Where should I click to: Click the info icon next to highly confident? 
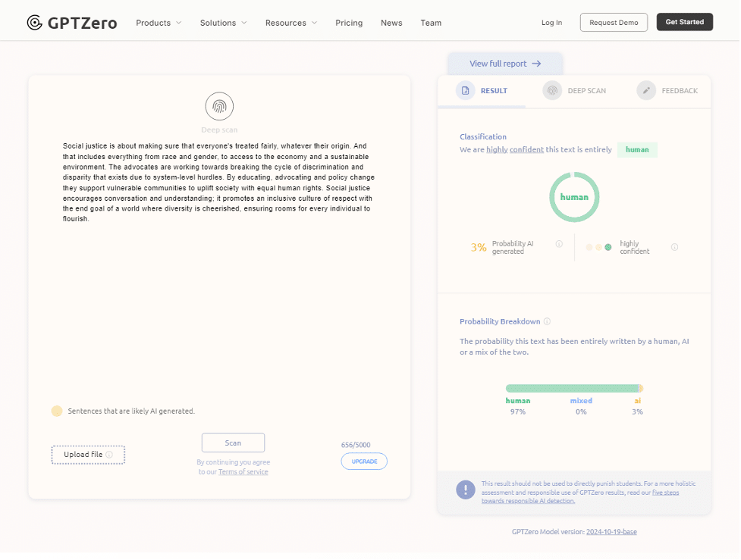point(674,246)
